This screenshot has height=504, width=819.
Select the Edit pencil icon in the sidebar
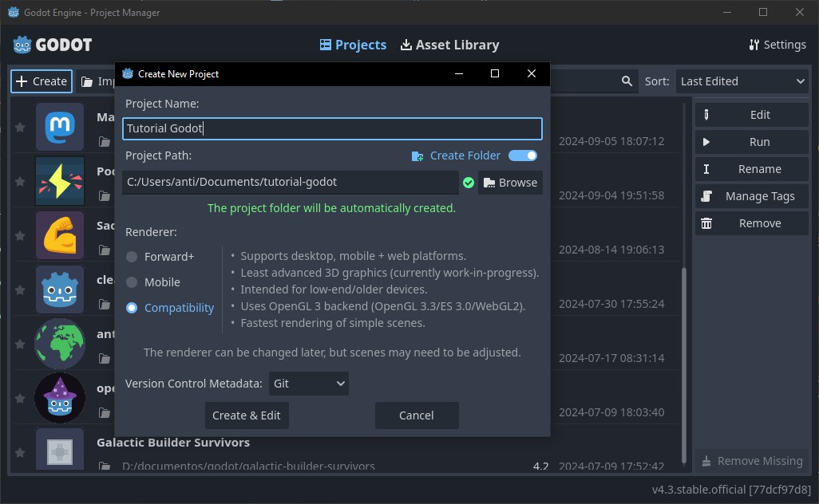[706, 114]
